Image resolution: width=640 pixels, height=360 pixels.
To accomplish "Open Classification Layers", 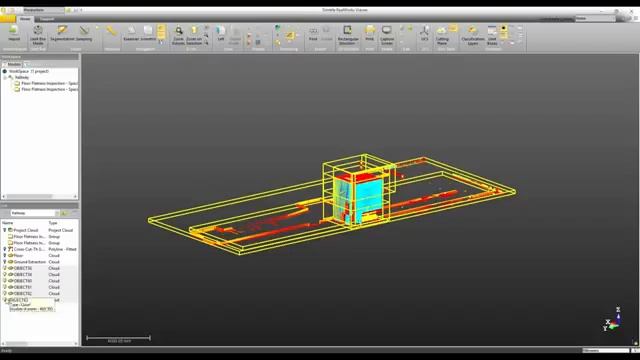I will tap(473, 35).
